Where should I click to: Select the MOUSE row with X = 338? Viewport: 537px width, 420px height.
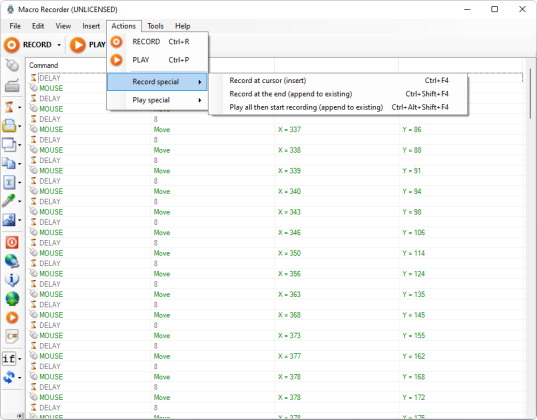tap(275, 150)
